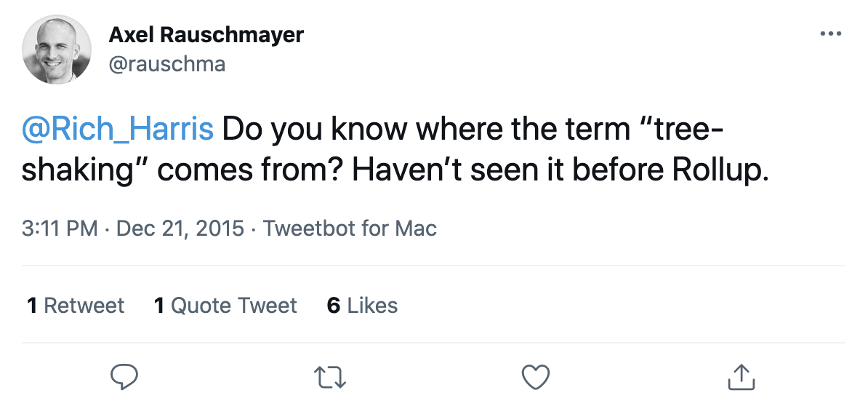Like the tweet with the heart icon
The height and width of the screenshot is (409, 868).
(536, 376)
